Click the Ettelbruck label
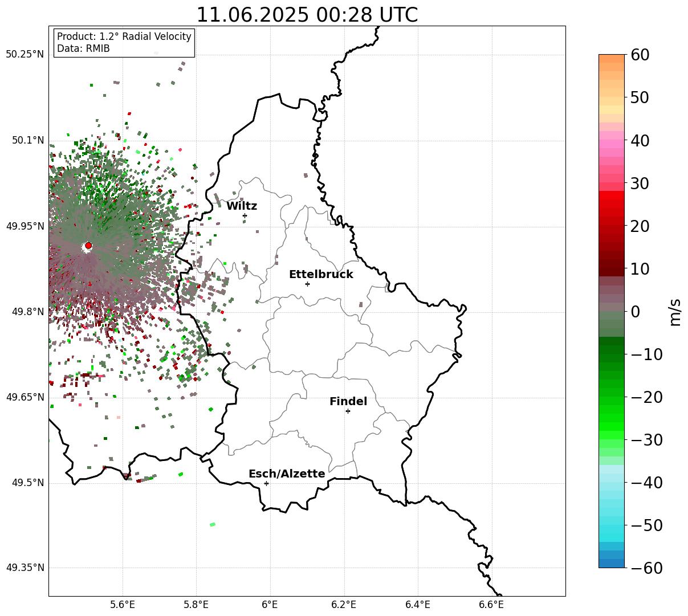This screenshot has height=616, width=688. pyautogui.click(x=321, y=275)
